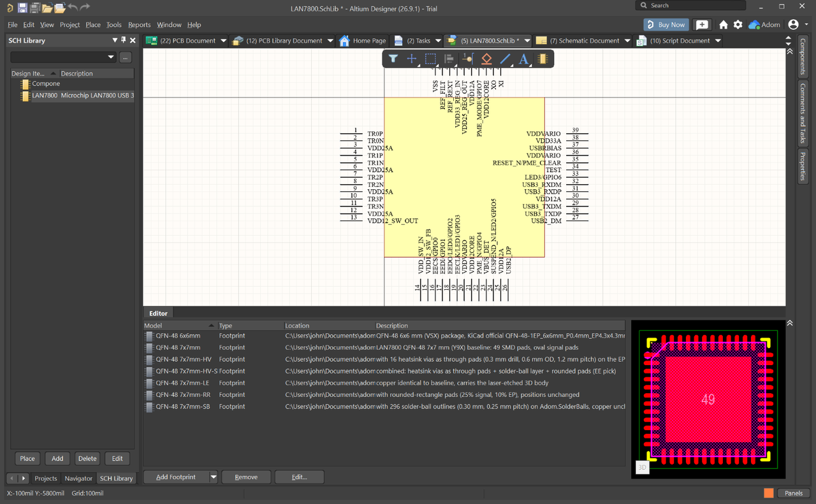This screenshot has height=504, width=816.
Task: Open the File menu
Action: pos(13,25)
